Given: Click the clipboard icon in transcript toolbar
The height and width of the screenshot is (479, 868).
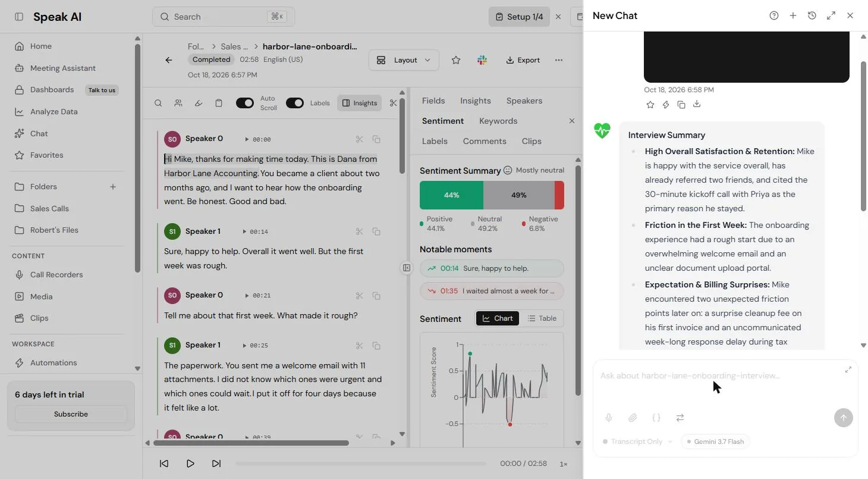Looking at the screenshot, I should coord(219,103).
